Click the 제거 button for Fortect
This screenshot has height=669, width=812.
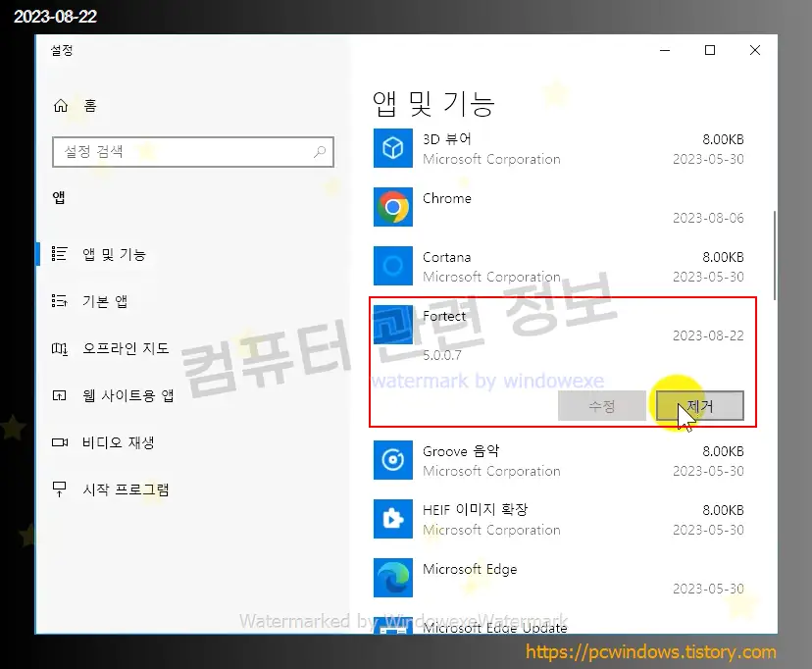coord(699,406)
